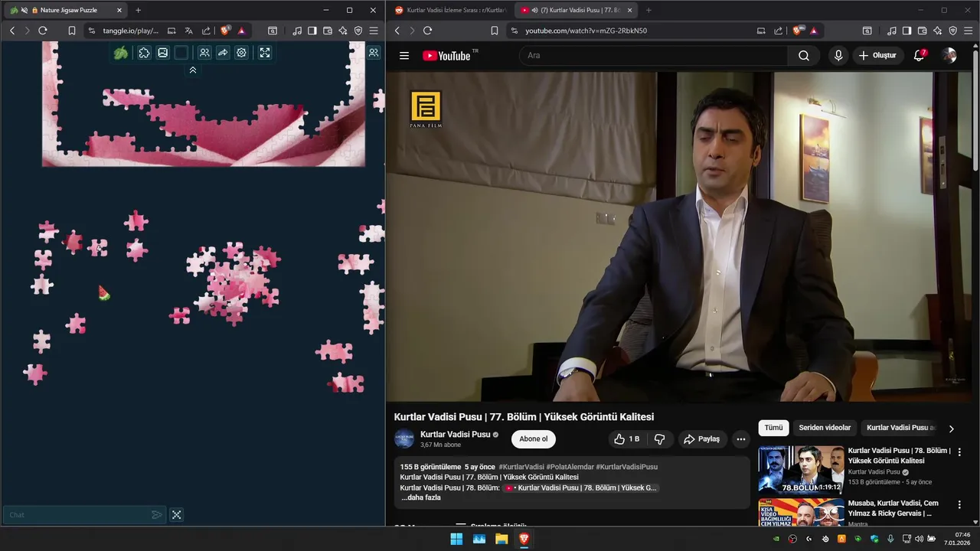980x551 pixels.
Task: Click the YouTube search magnifier button
Action: [803, 56]
